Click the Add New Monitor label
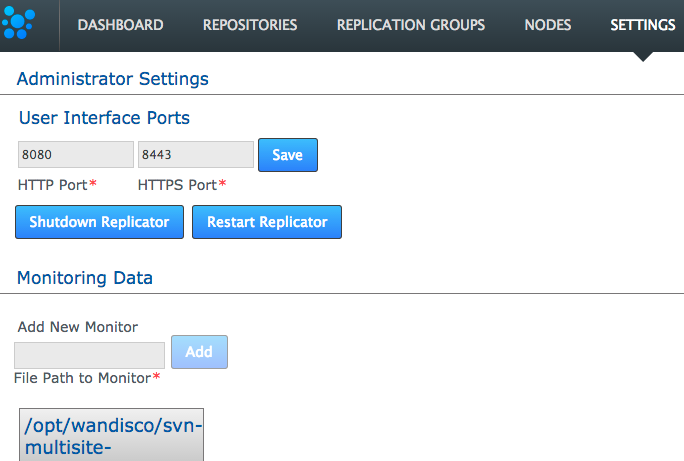 coord(78,327)
